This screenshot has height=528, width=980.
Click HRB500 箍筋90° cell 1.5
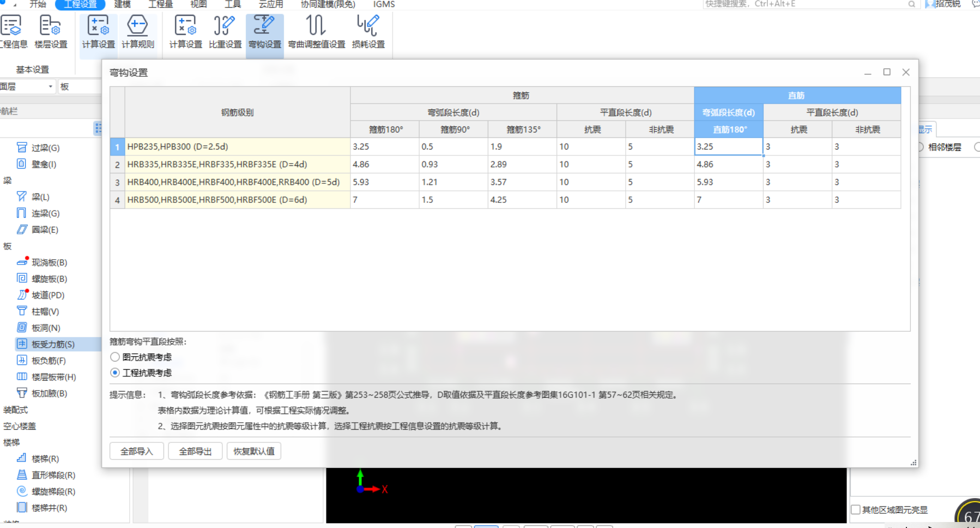click(453, 200)
